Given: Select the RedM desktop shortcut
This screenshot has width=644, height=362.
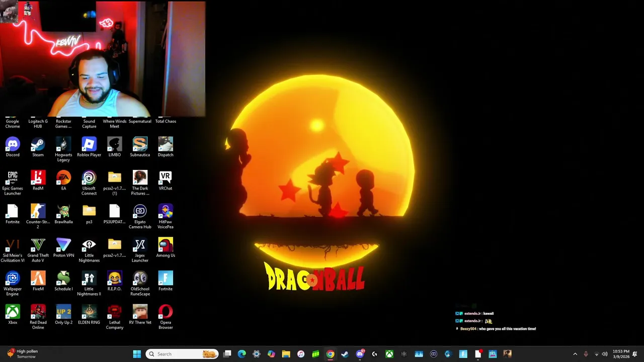Looking at the screenshot, I should (x=38, y=180).
